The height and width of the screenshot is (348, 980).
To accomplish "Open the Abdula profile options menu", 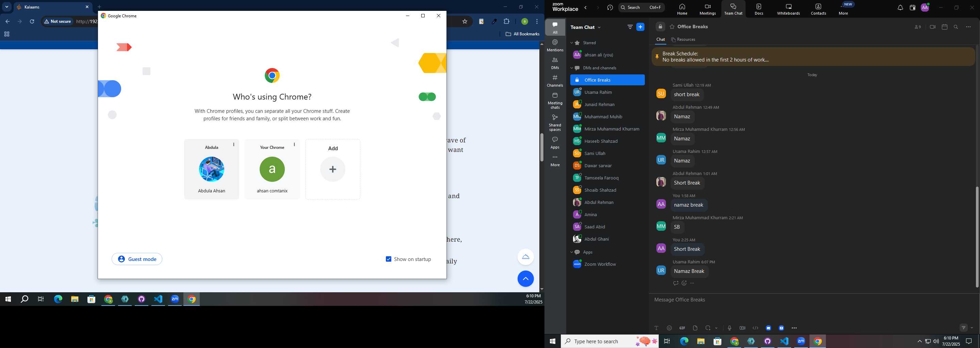I will coord(233,144).
